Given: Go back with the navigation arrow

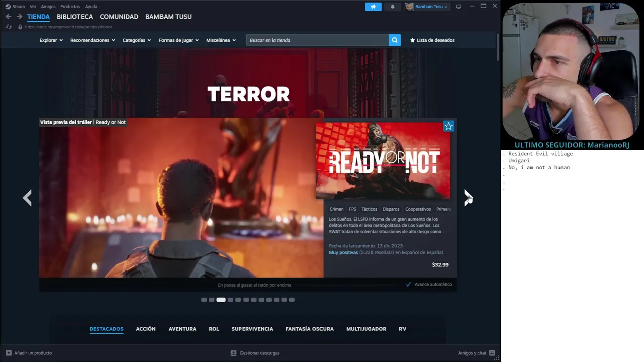Looking at the screenshot, I should (x=8, y=17).
